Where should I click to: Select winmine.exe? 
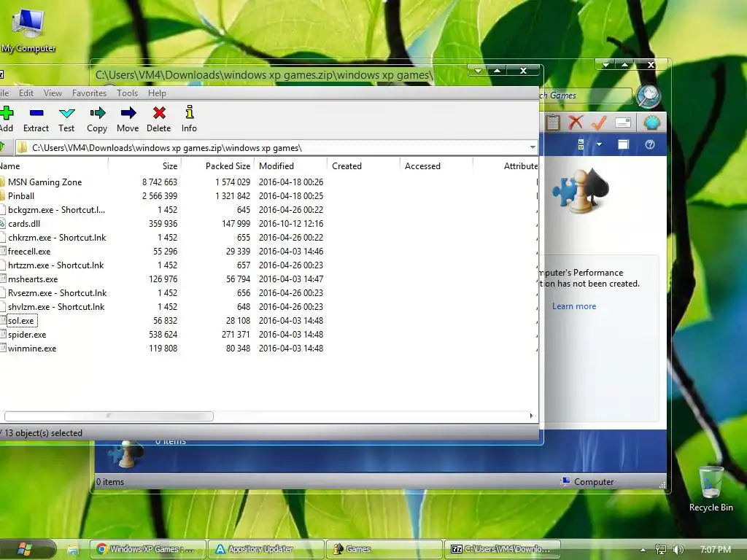click(32, 348)
